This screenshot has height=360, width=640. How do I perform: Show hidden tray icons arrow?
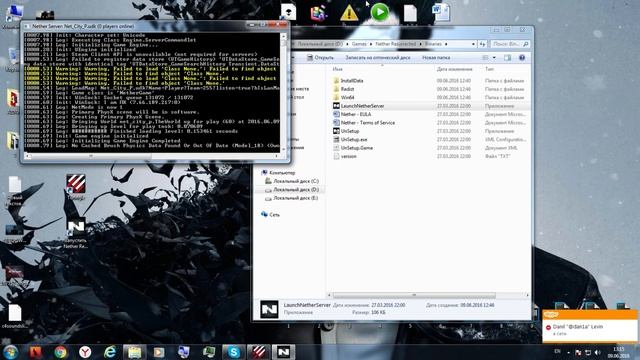(568, 352)
